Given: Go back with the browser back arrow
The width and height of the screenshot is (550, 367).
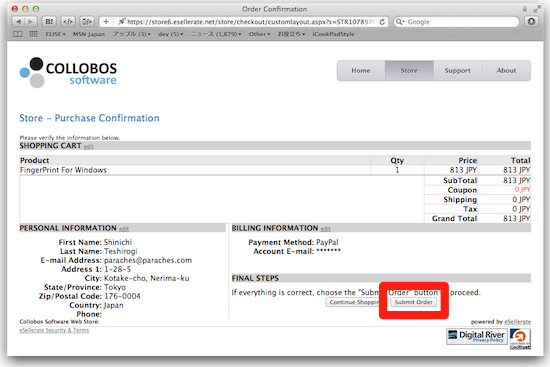Looking at the screenshot, I should click(x=19, y=22).
